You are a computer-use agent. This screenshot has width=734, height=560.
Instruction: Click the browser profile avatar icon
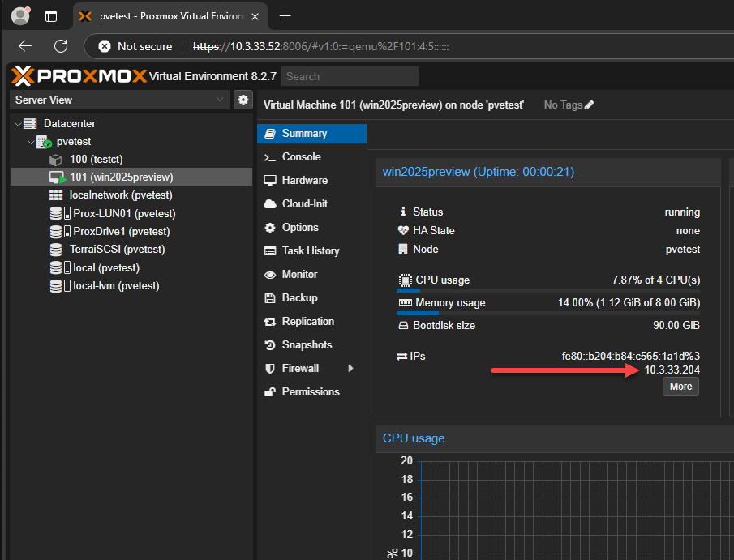coord(20,16)
